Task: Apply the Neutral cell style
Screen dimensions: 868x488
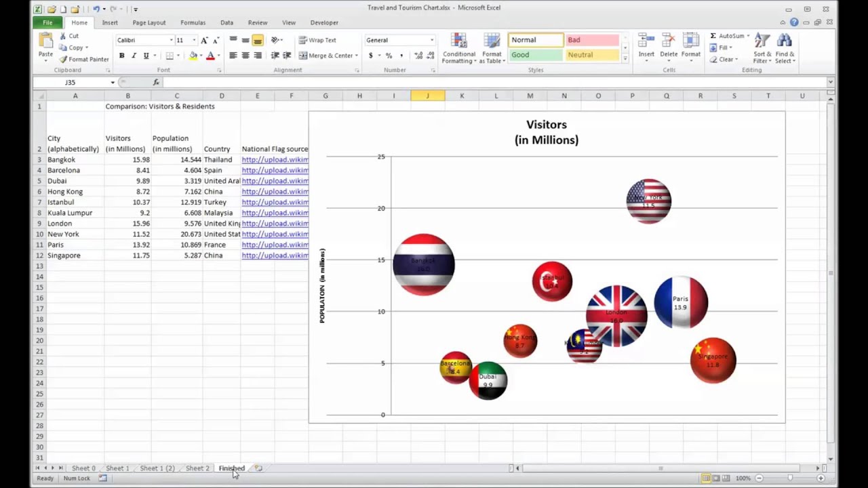Action: pos(592,55)
